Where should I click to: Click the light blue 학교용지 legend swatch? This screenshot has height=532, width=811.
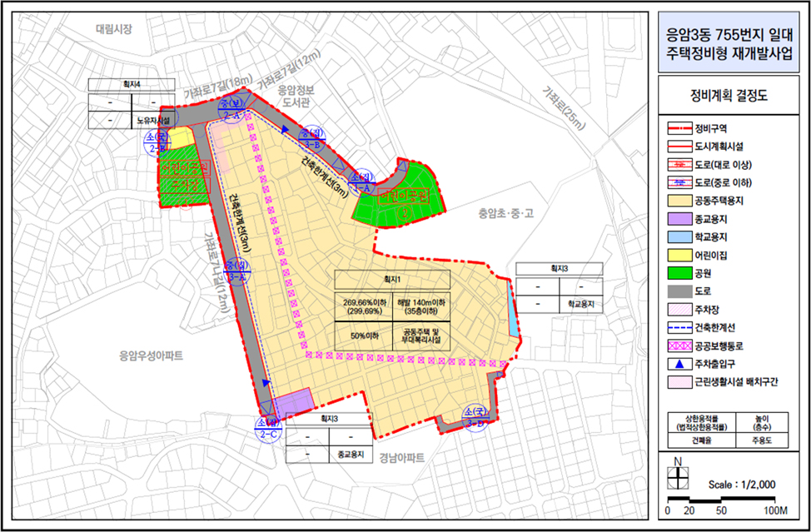[682, 238]
